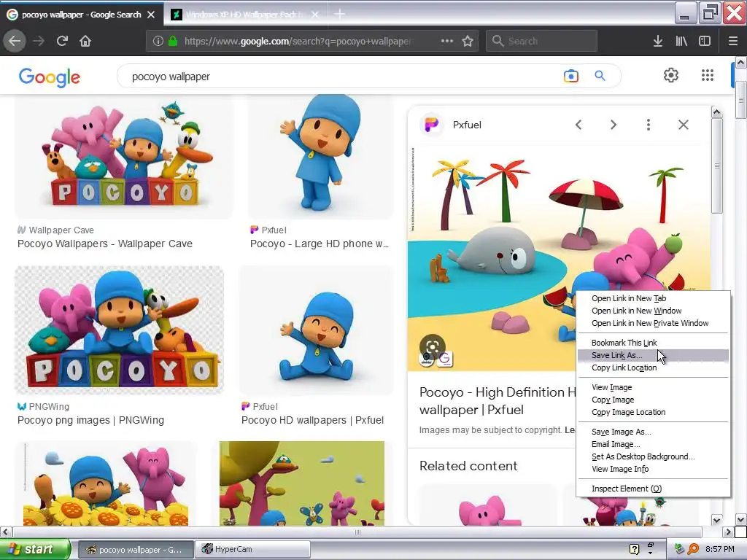Click pocoyo wallpaper taskbar button

pyautogui.click(x=136, y=549)
